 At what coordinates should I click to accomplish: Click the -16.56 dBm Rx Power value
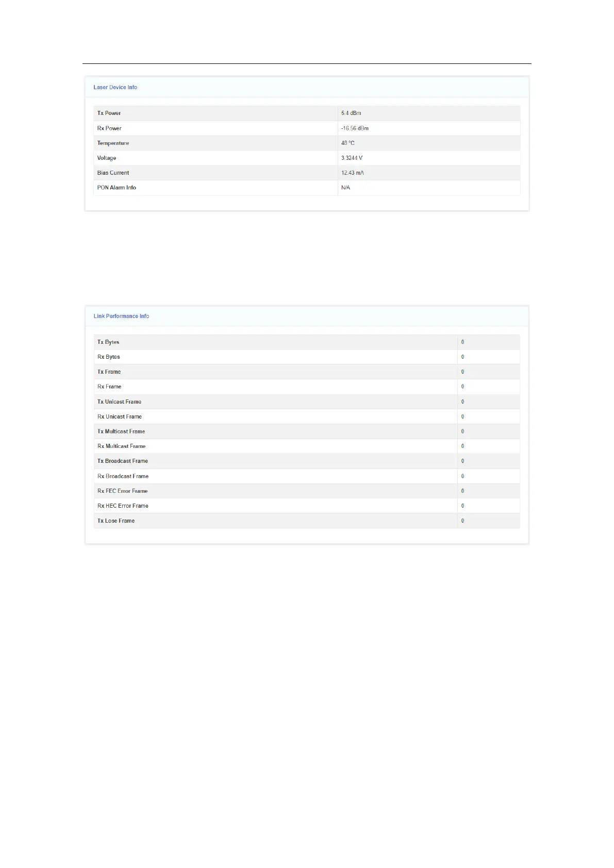355,128
